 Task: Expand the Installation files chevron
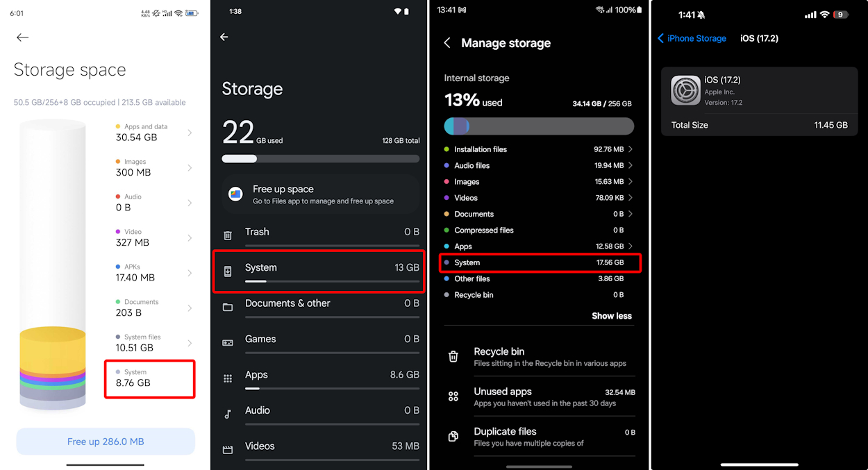click(x=630, y=149)
